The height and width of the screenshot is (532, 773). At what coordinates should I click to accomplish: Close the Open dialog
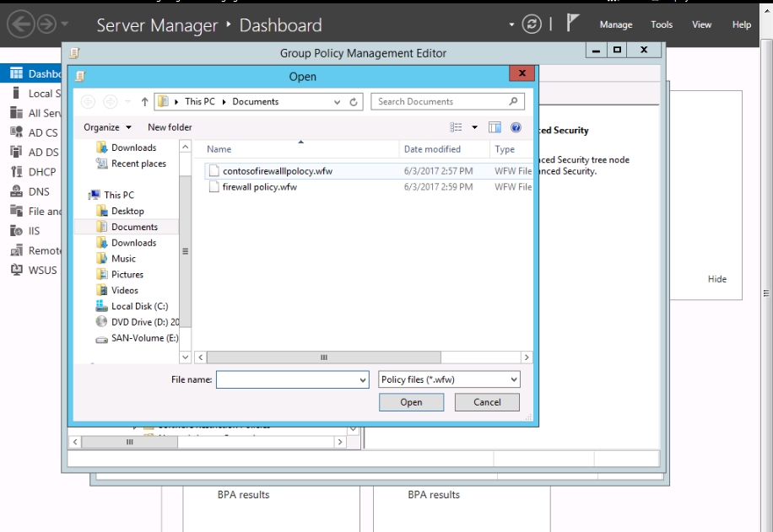(x=522, y=73)
